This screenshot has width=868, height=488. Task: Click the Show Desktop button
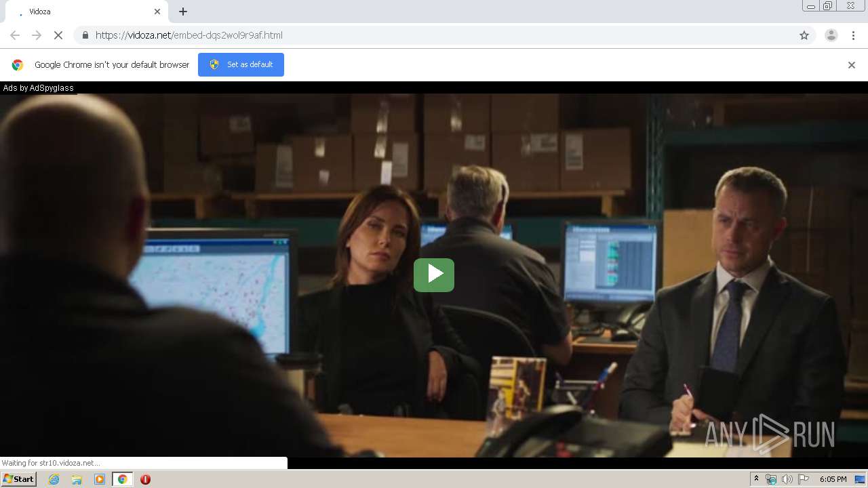861,479
